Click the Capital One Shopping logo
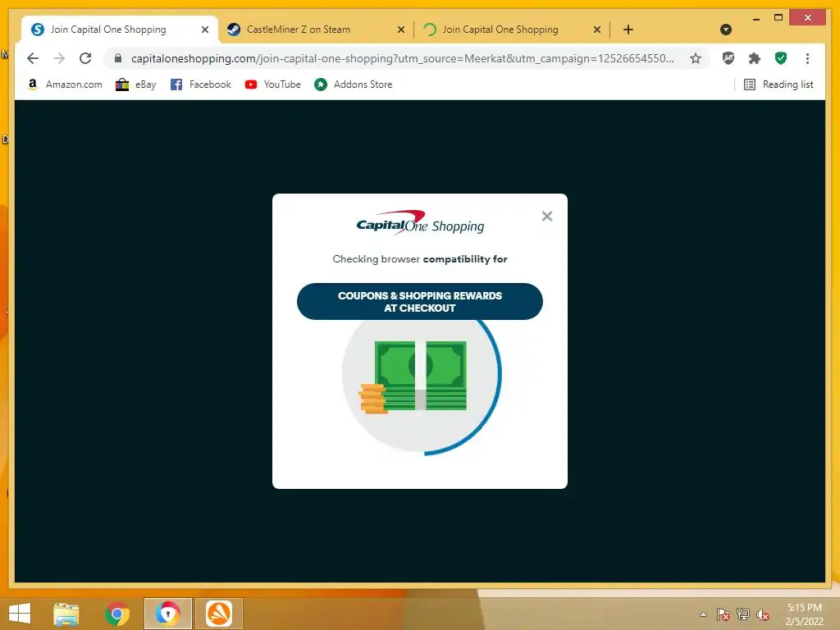This screenshot has width=840, height=630. pyautogui.click(x=420, y=222)
